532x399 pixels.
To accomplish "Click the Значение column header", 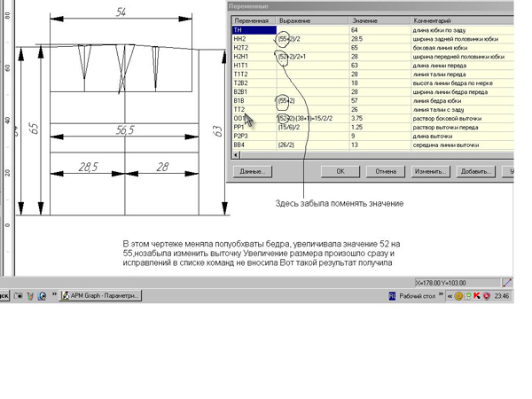I will 379,20.
